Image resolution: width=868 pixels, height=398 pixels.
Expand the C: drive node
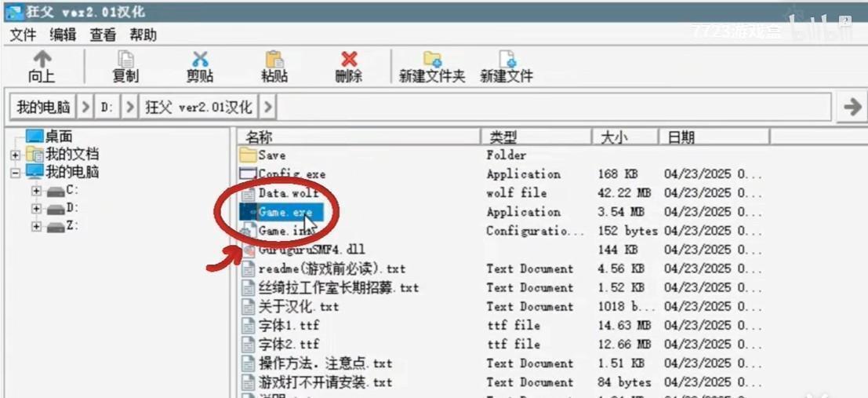point(36,190)
